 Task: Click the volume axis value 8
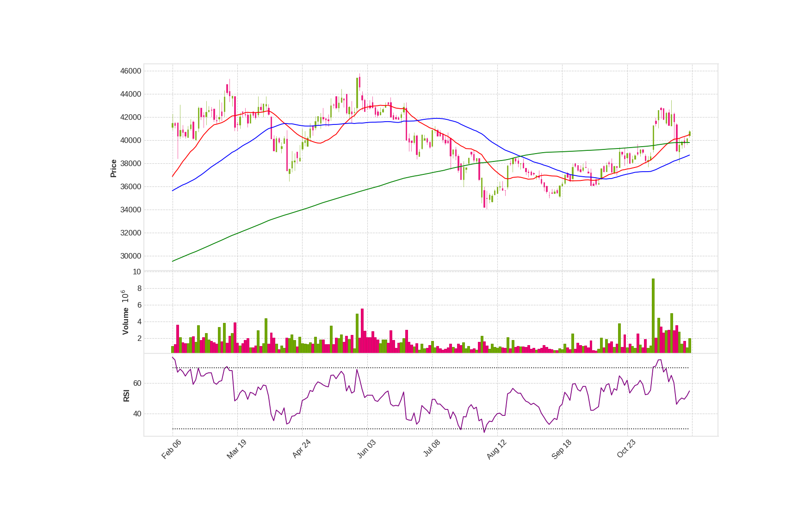139,288
